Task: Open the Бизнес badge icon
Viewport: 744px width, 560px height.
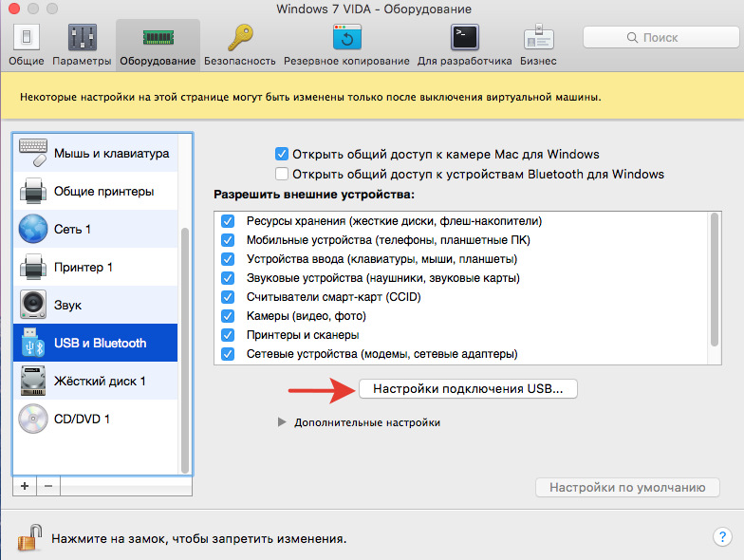Action: (539, 37)
